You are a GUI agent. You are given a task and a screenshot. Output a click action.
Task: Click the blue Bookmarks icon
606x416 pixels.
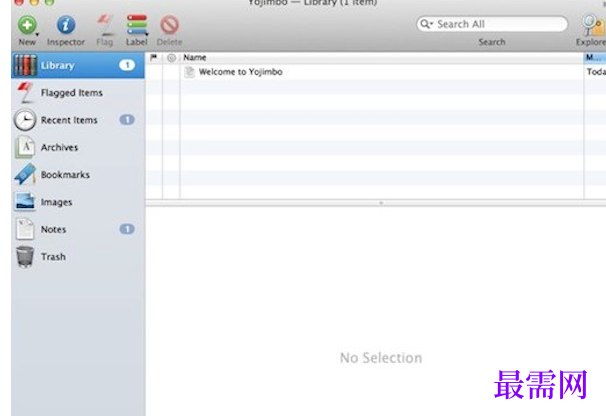[25, 174]
